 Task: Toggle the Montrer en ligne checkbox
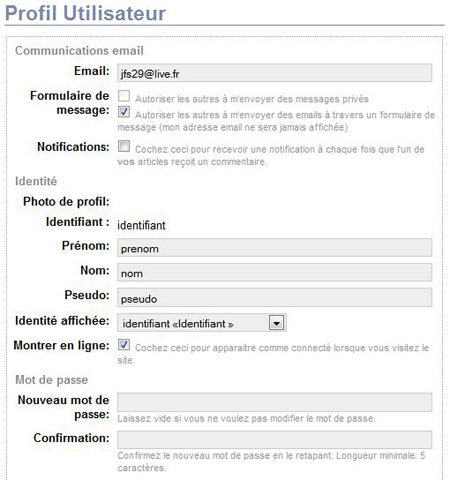(124, 345)
